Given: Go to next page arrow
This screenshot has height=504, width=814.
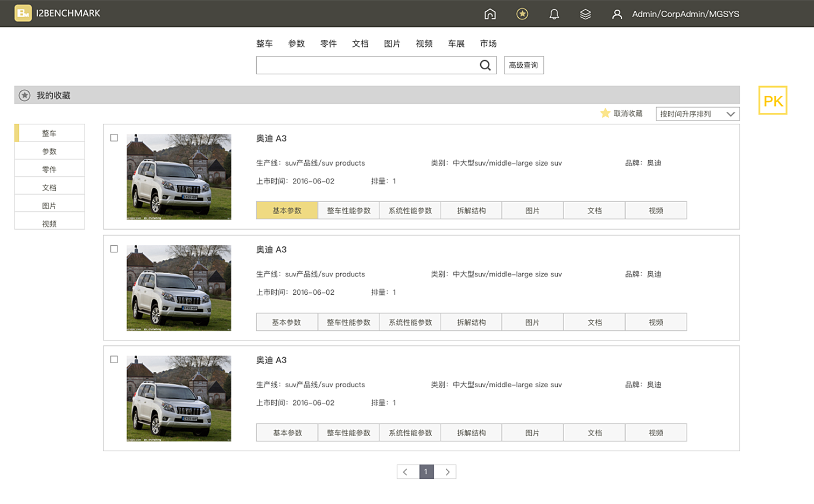Looking at the screenshot, I should pyautogui.click(x=447, y=472).
